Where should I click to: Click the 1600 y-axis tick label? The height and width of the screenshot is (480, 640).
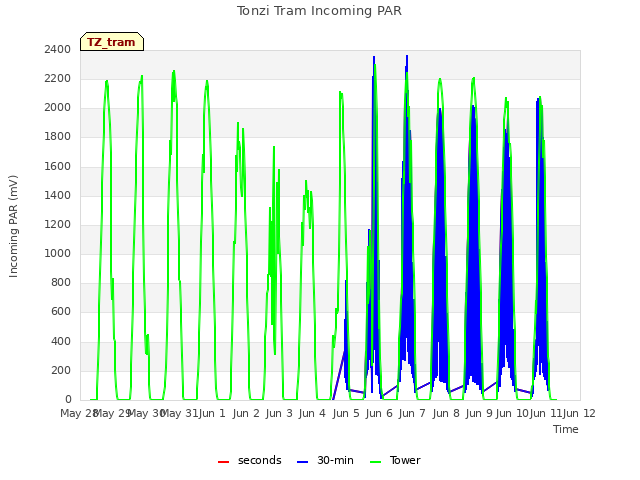pyautogui.click(x=58, y=166)
